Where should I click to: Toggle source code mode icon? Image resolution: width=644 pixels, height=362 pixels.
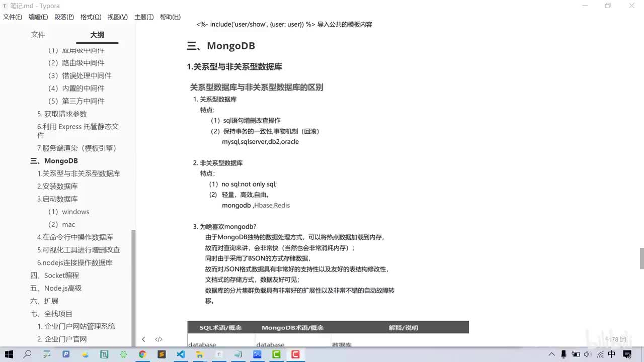158,339
